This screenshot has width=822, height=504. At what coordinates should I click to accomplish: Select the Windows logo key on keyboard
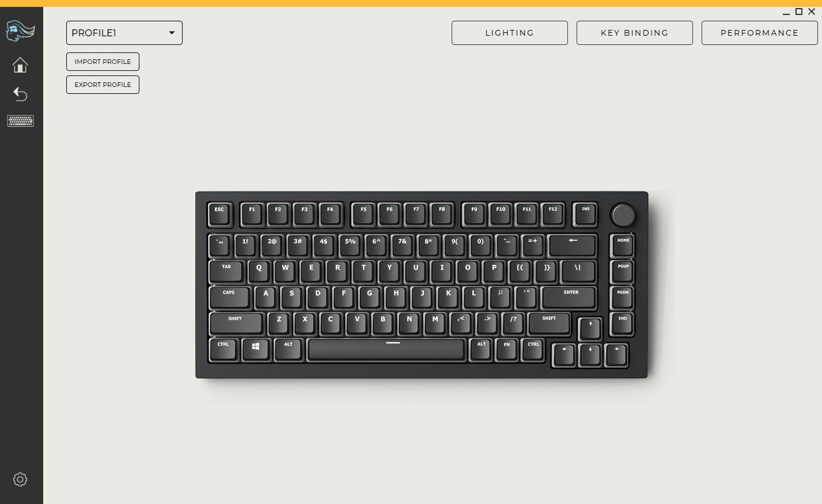pos(255,349)
